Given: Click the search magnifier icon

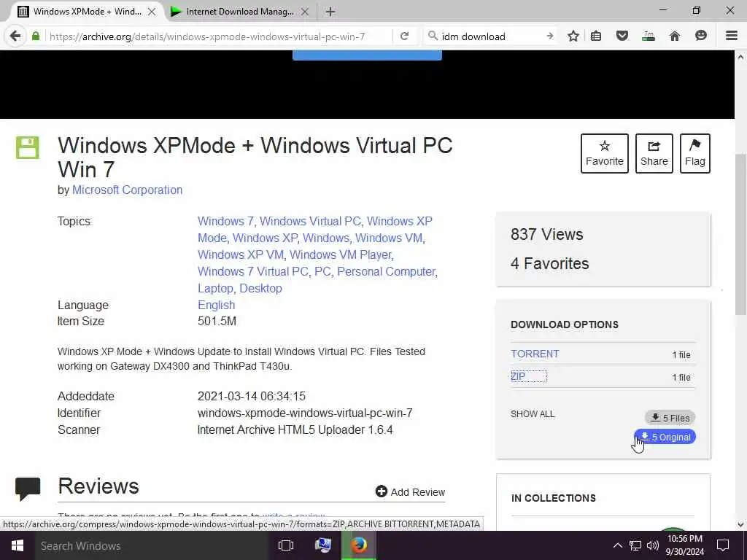Looking at the screenshot, I should 433,36.
